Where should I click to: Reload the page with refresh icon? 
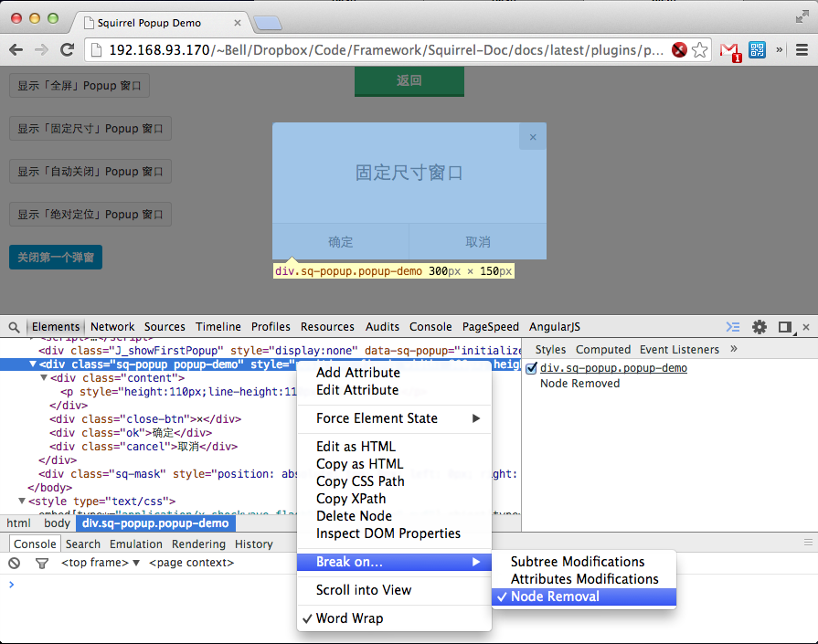[x=68, y=50]
